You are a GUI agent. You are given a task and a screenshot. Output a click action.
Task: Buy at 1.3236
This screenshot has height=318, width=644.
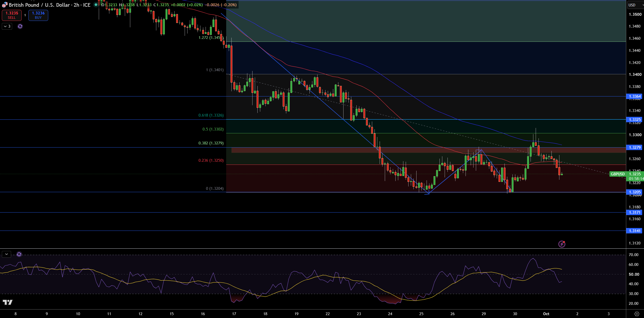click(x=38, y=15)
